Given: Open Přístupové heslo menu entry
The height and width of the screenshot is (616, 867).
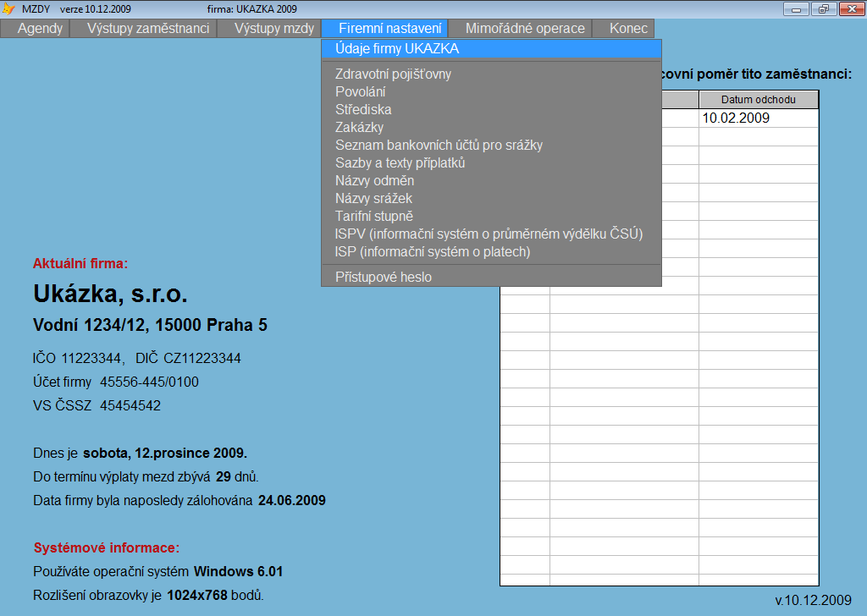Looking at the screenshot, I should (x=491, y=277).
